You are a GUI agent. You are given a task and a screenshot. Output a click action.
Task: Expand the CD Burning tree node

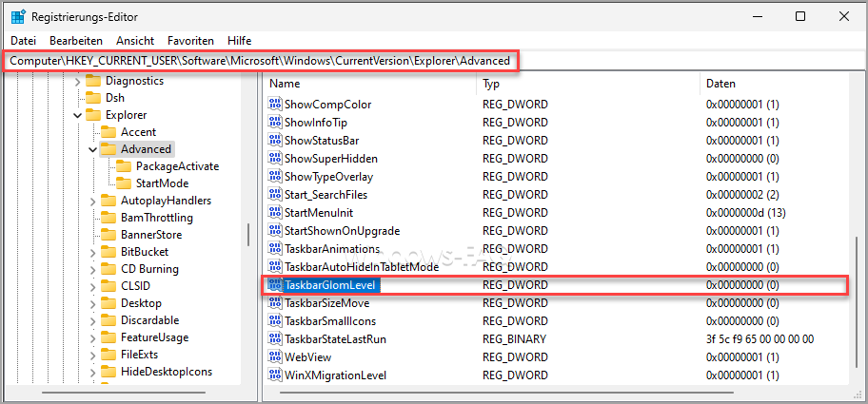pos(92,269)
